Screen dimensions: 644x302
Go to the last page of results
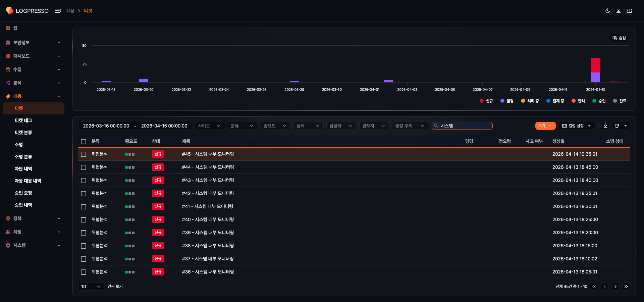626,287
